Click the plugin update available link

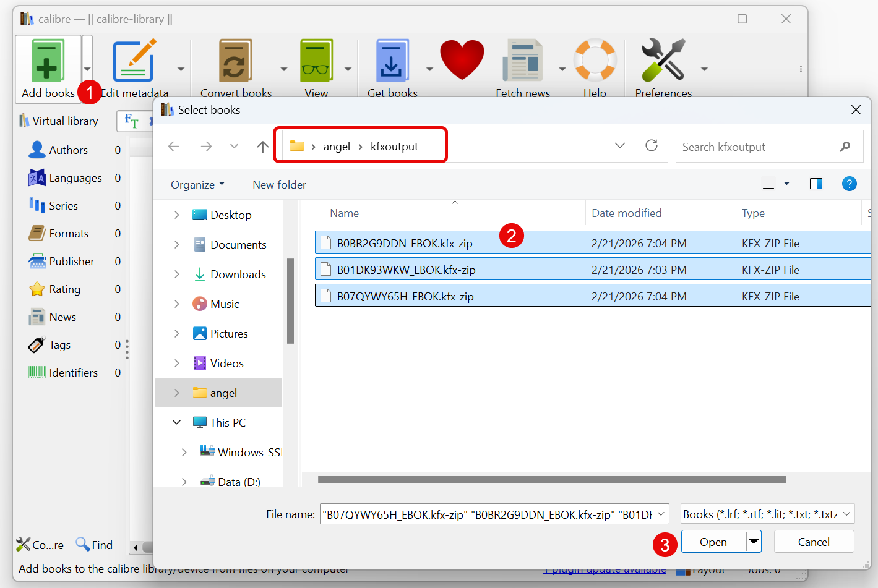604,569
